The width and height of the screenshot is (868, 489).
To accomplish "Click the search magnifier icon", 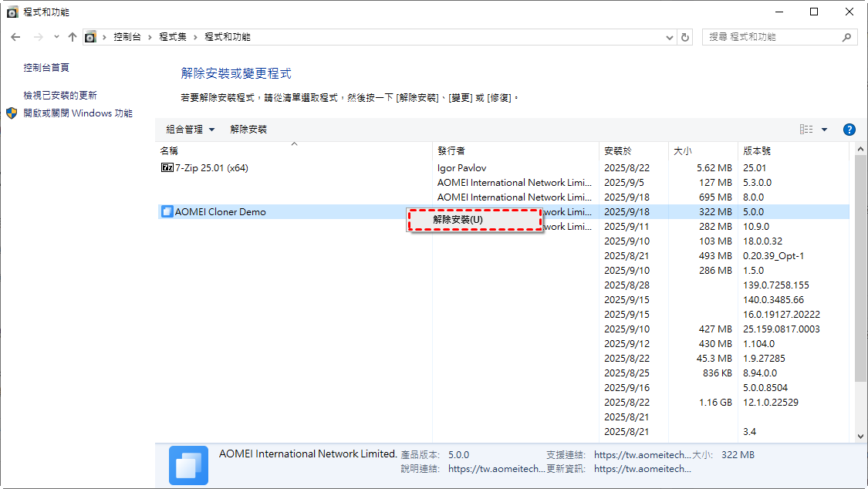I will (x=846, y=37).
